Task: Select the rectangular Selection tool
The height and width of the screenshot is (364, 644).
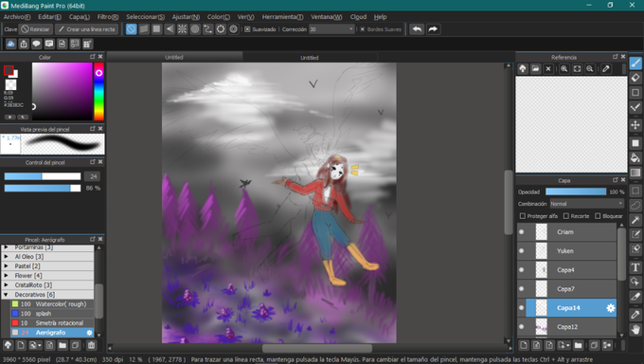Action: click(635, 191)
